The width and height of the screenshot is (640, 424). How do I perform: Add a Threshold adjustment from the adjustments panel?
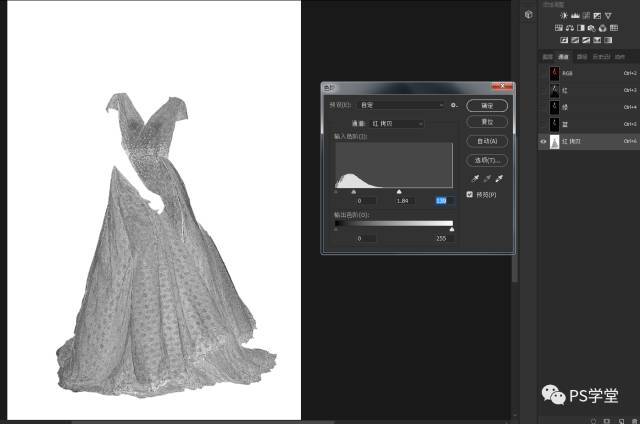click(x=586, y=40)
